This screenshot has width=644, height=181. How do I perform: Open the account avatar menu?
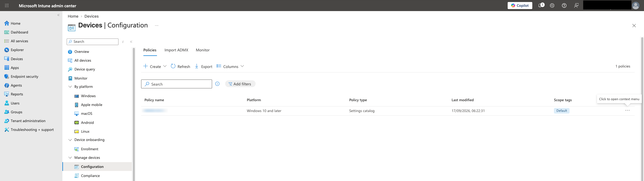[x=636, y=6]
